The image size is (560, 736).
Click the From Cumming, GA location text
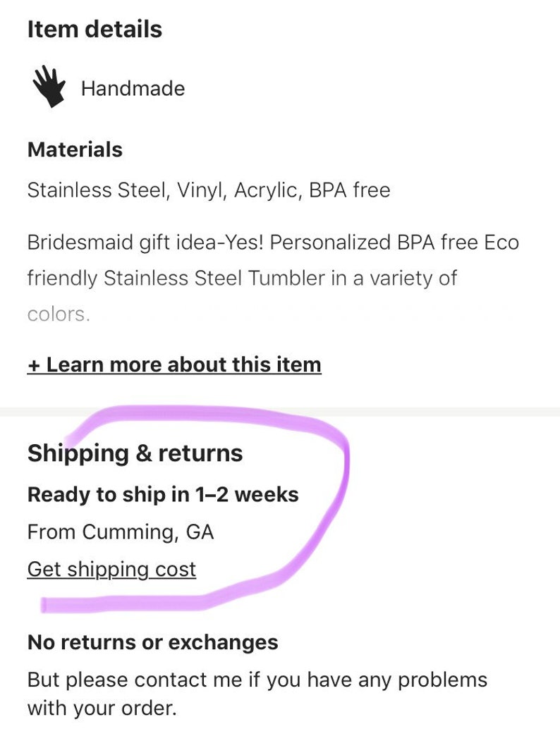tap(121, 532)
